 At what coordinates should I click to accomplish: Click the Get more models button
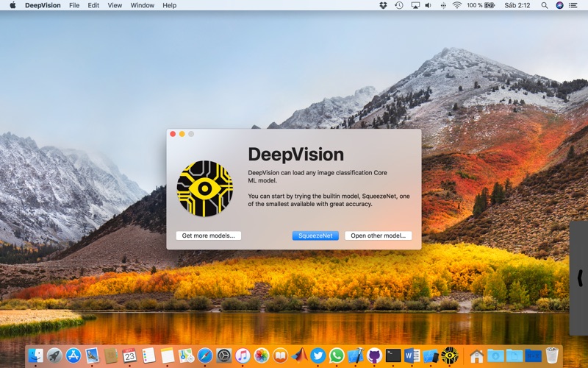(x=208, y=236)
